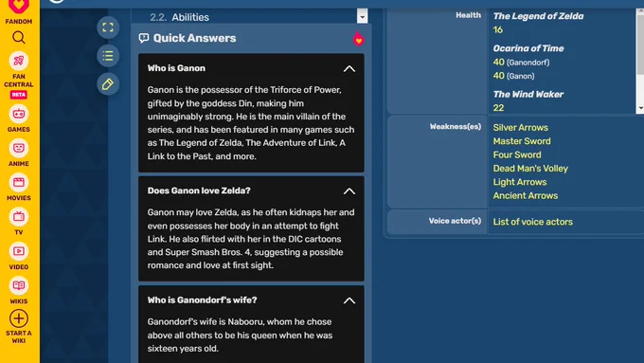Click the pencil edit page icon
The image size is (644, 363).
108,83
